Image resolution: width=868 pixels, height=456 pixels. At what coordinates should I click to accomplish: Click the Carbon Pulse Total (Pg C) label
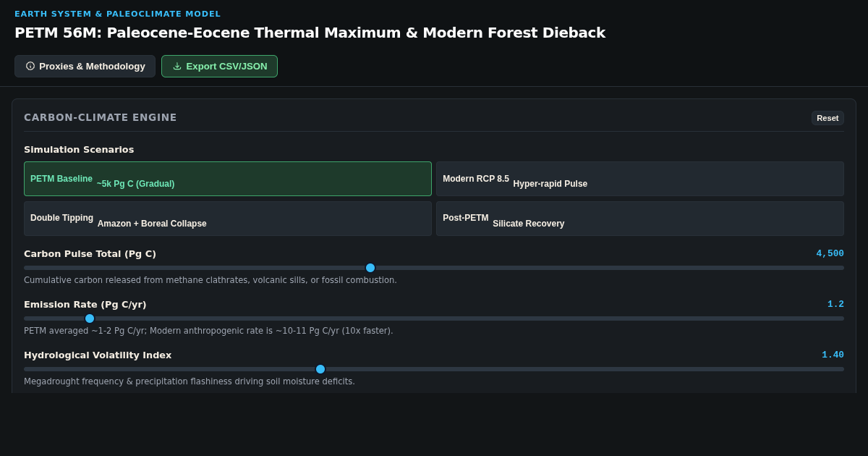[x=90, y=253]
